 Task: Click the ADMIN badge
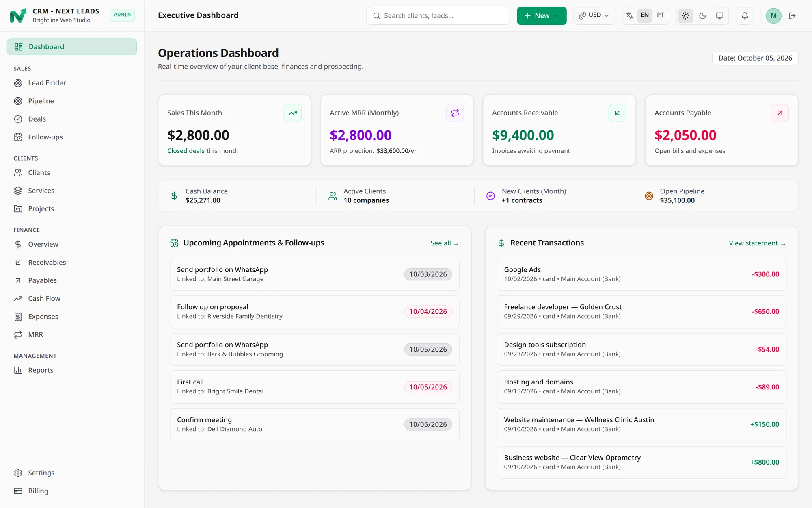122,15
